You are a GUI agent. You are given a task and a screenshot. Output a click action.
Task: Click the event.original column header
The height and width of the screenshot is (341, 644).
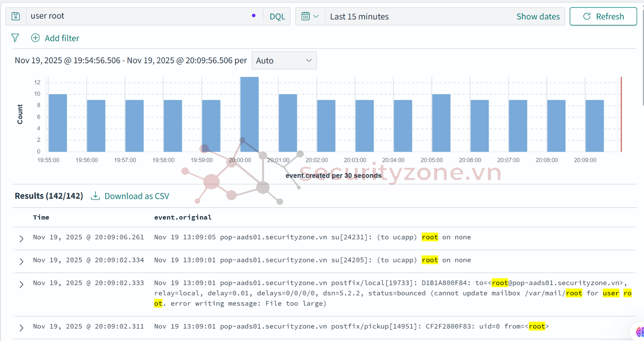[183, 217]
